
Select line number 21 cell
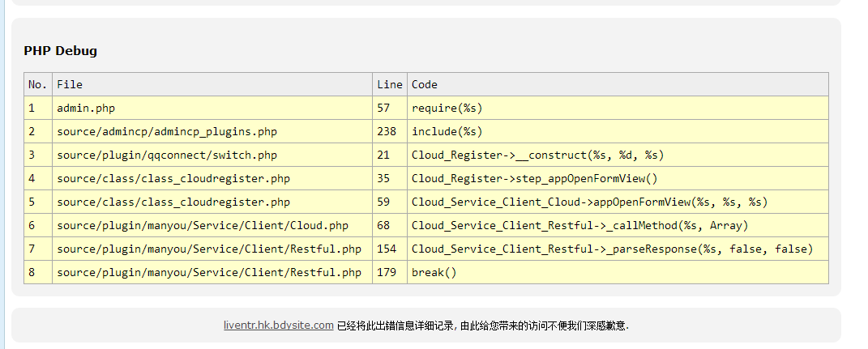tap(390, 155)
